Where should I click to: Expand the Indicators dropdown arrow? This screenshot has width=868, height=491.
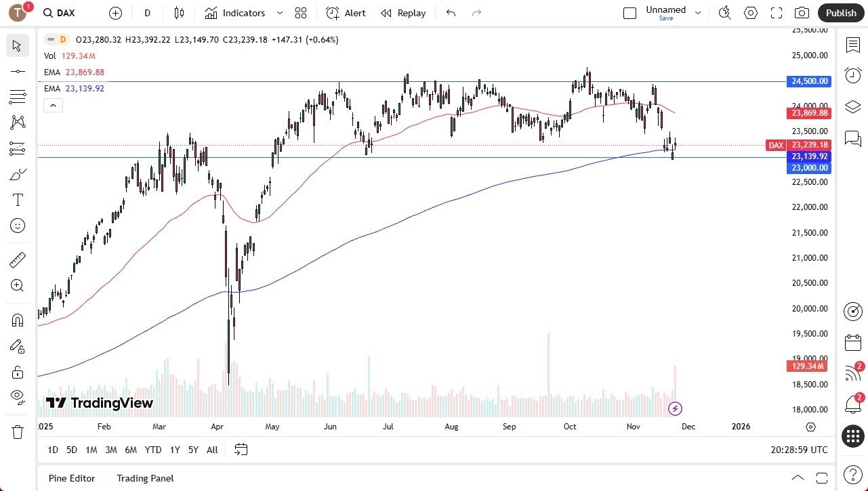pos(279,13)
